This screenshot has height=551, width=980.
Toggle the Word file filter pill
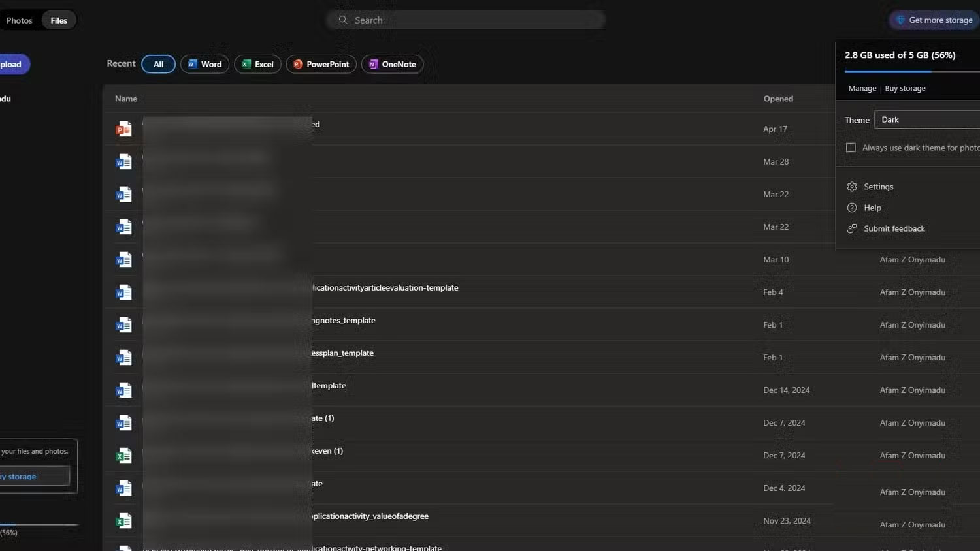click(204, 64)
